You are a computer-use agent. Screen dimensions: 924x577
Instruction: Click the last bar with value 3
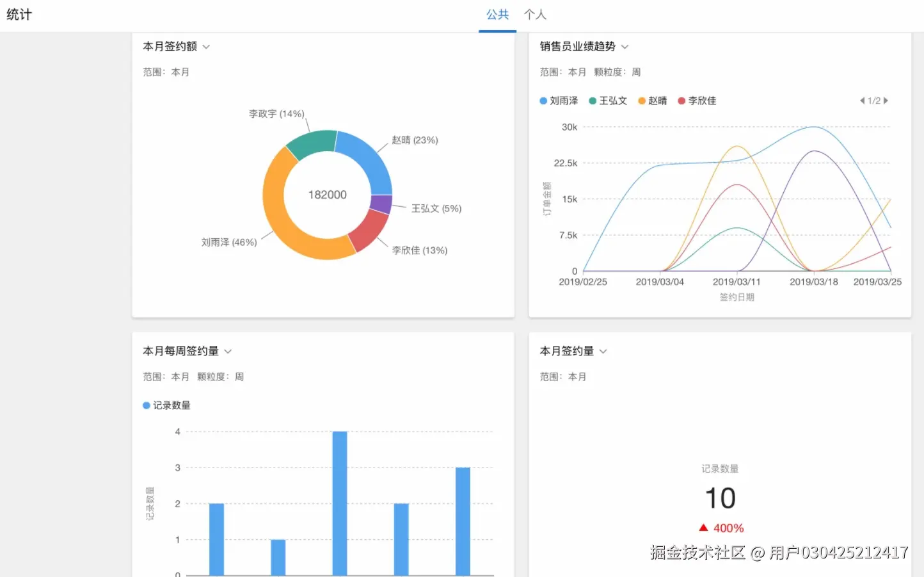coord(463,521)
